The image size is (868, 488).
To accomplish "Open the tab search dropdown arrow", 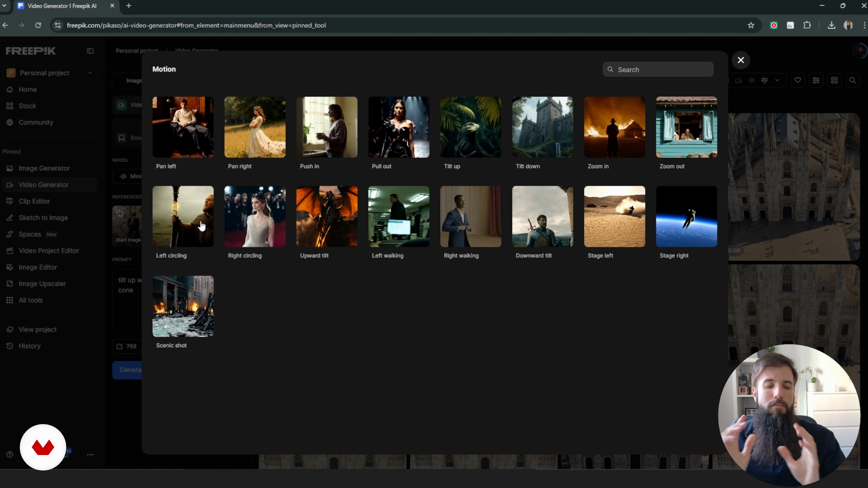I will (4, 6).
